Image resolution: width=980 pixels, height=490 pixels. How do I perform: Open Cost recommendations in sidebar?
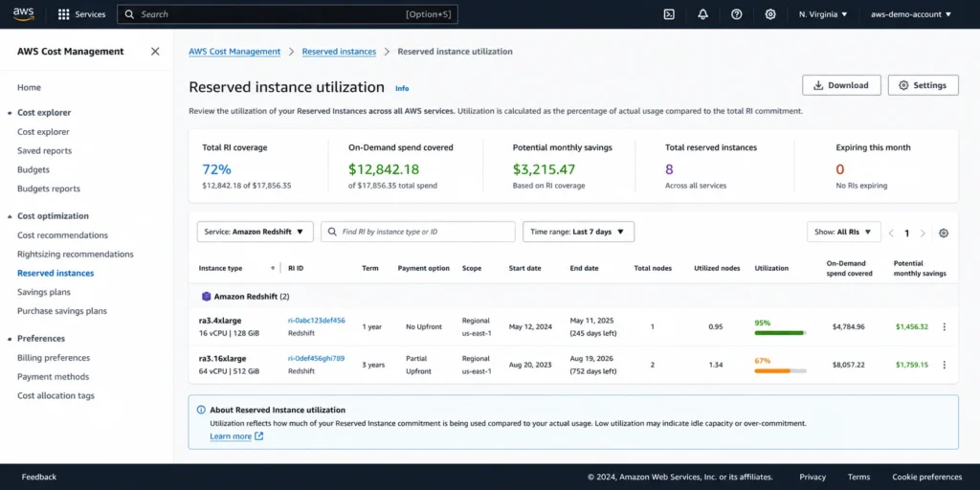coord(62,235)
